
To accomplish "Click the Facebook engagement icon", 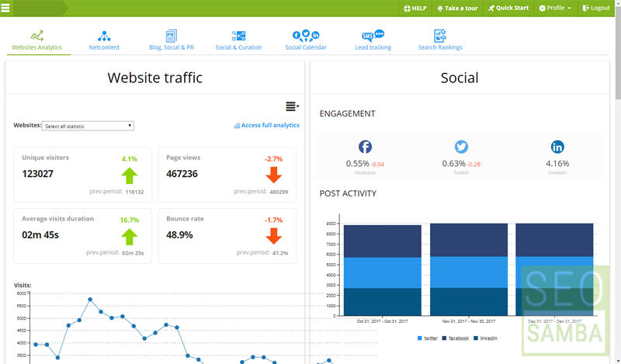I will click(365, 147).
